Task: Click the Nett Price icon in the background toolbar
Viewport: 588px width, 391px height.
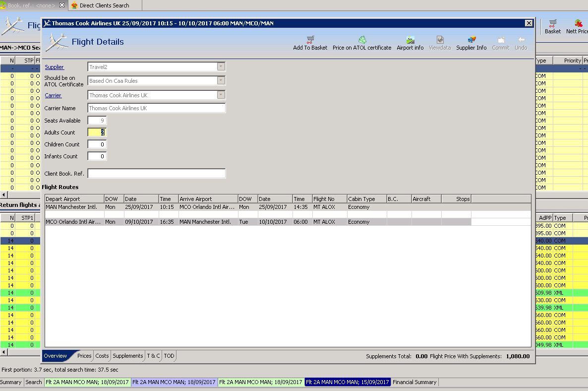Action: (x=578, y=23)
